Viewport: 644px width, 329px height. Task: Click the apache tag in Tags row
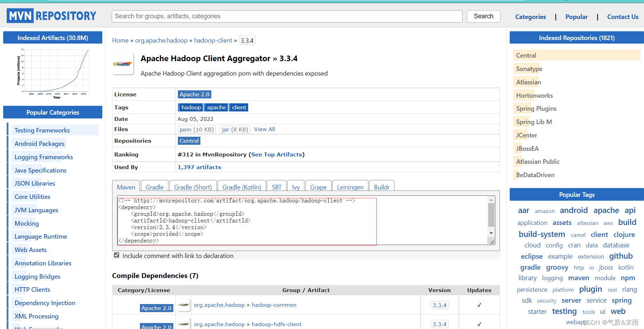(217, 107)
